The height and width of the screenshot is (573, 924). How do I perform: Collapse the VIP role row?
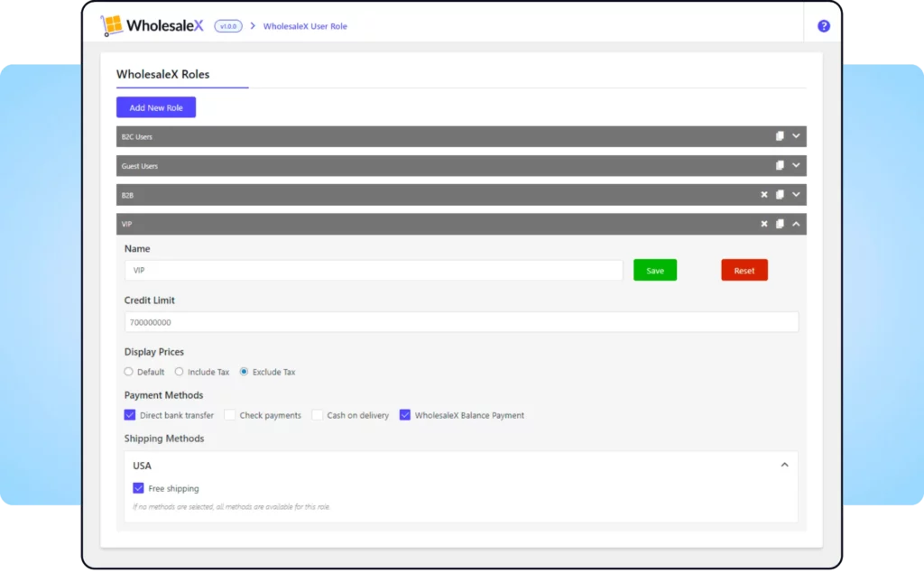(796, 224)
